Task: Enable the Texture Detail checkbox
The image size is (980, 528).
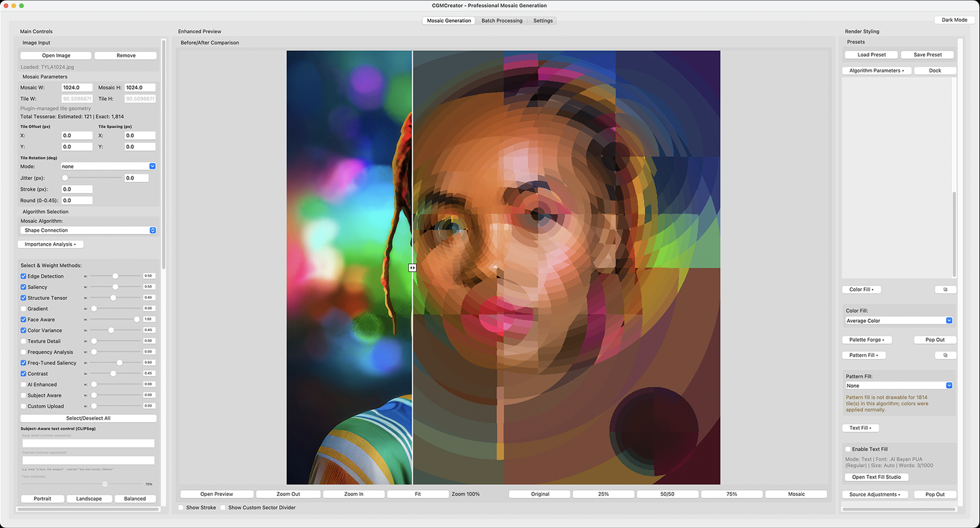Action: pos(24,341)
